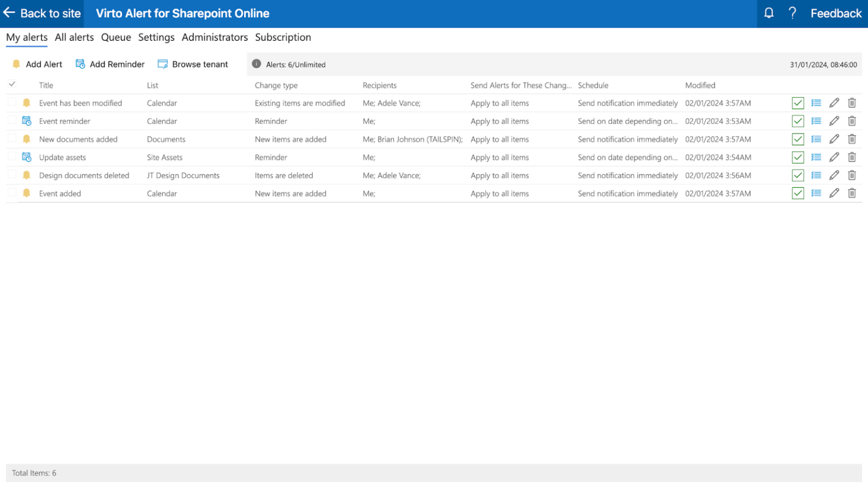
Task: Click the Add Reminder icon
Action: (x=80, y=64)
